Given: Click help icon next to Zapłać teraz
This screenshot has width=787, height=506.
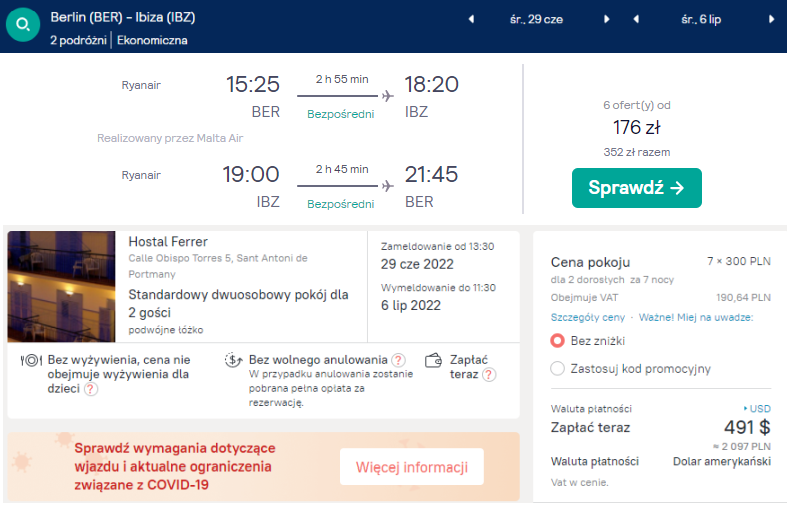Looking at the screenshot, I should [489, 375].
